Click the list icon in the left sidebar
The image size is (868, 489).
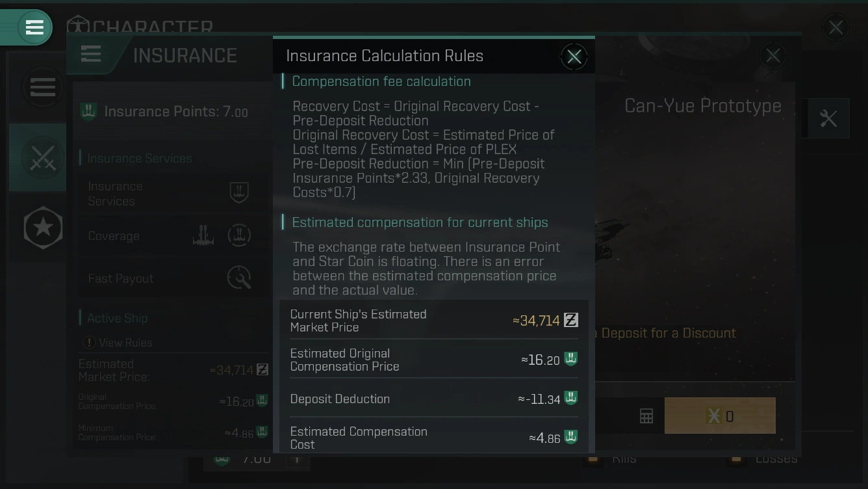(43, 87)
